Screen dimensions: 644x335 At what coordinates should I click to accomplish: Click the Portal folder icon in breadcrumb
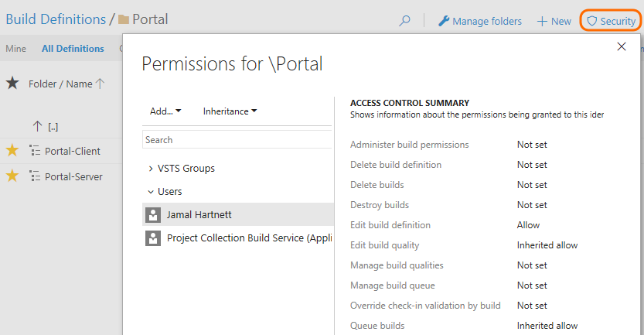[x=124, y=19]
